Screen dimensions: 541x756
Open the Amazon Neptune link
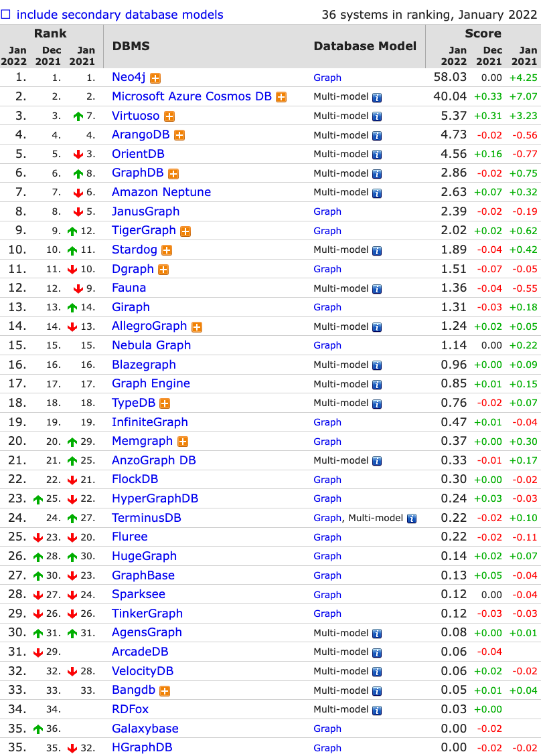[x=161, y=192]
